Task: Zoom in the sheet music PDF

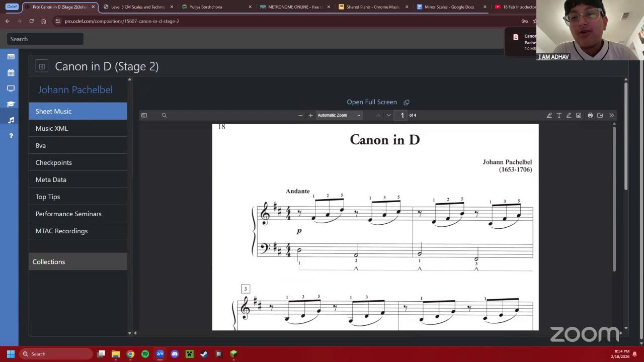Action: click(x=310, y=115)
